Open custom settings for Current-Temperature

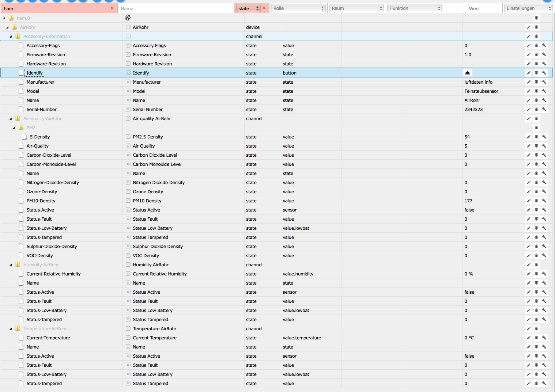[x=544, y=338]
